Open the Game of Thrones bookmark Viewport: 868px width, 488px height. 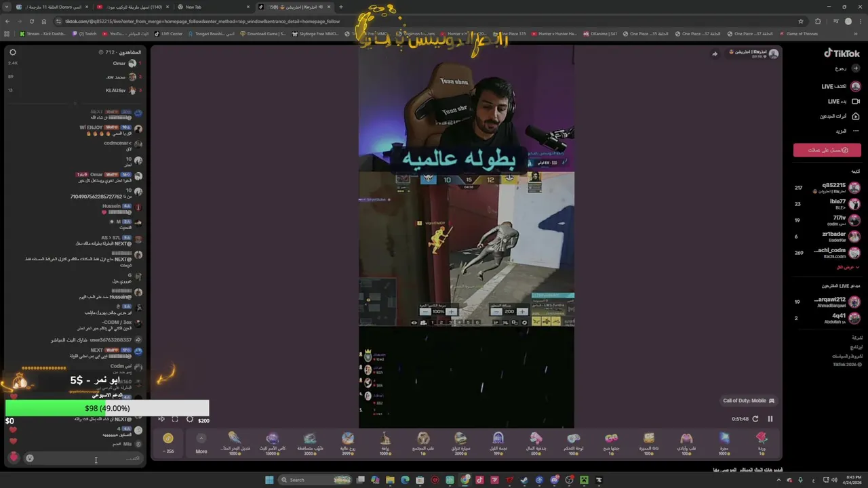point(798,33)
